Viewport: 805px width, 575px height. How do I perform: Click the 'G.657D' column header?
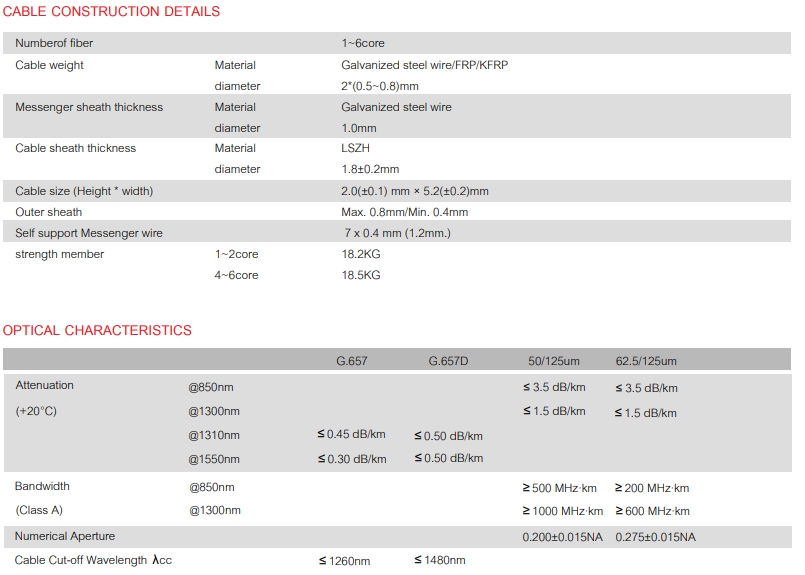448,361
